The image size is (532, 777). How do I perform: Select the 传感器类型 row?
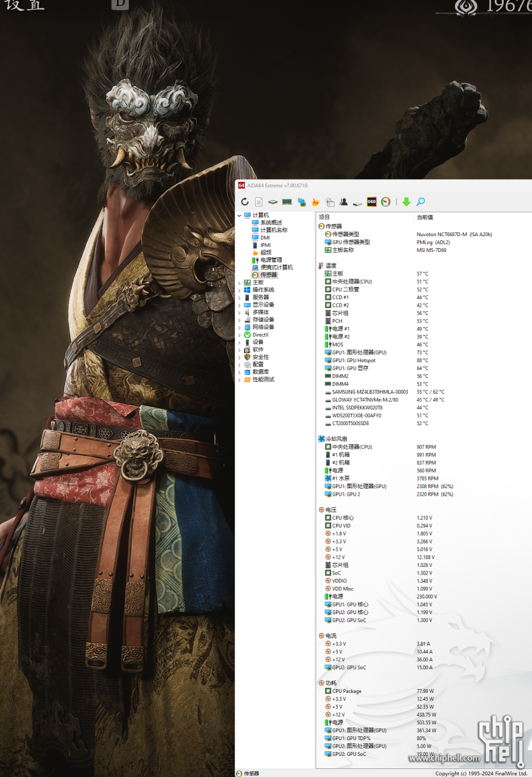click(x=346, y=235)
